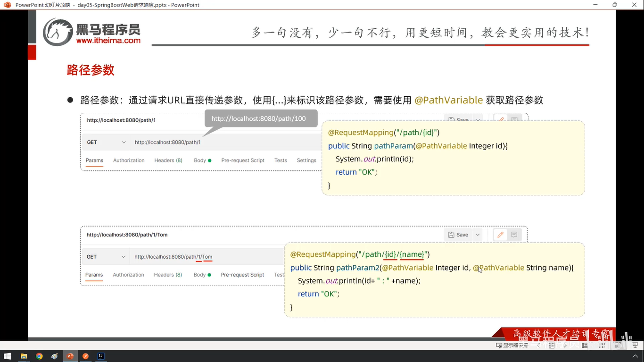This screenshot has height=362, width=644.
Task: Open the www.itheima.com link
Action: (x=108, y=41)
